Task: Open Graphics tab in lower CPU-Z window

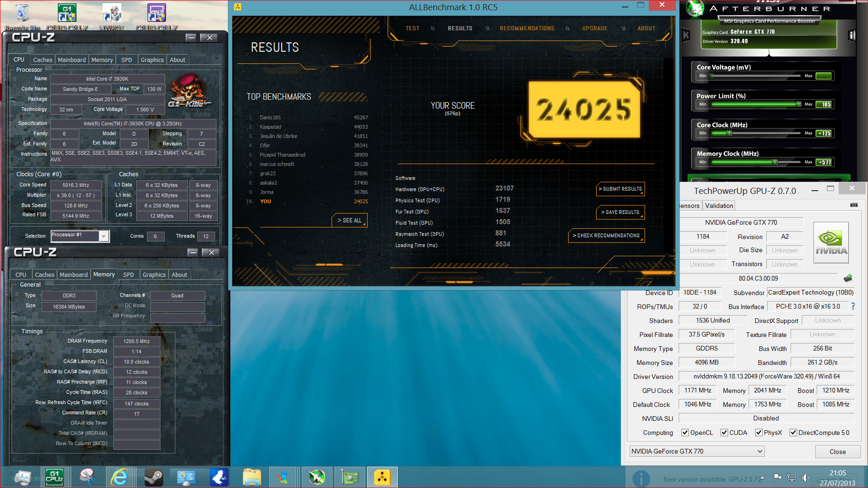Action: coord(154,275)
